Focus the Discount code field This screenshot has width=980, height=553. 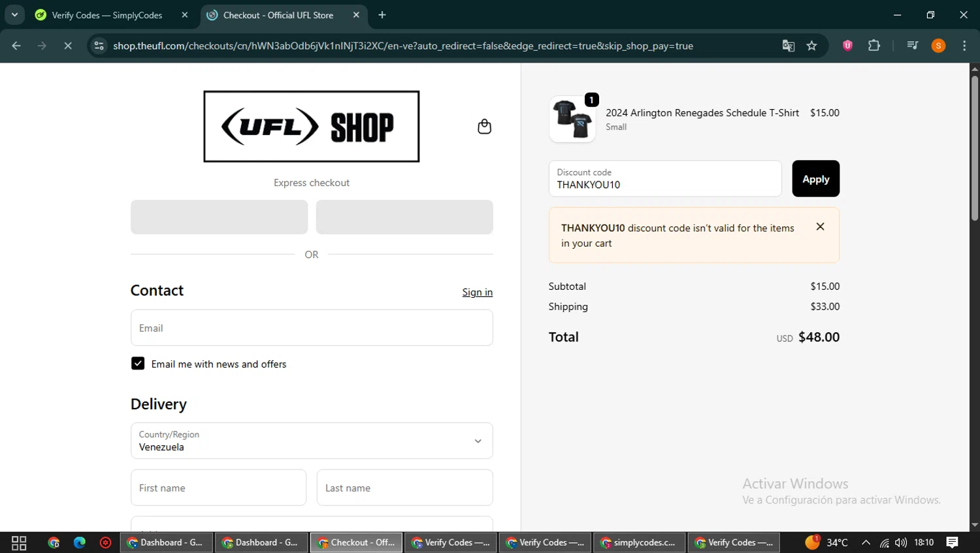(x=665, y=178)
